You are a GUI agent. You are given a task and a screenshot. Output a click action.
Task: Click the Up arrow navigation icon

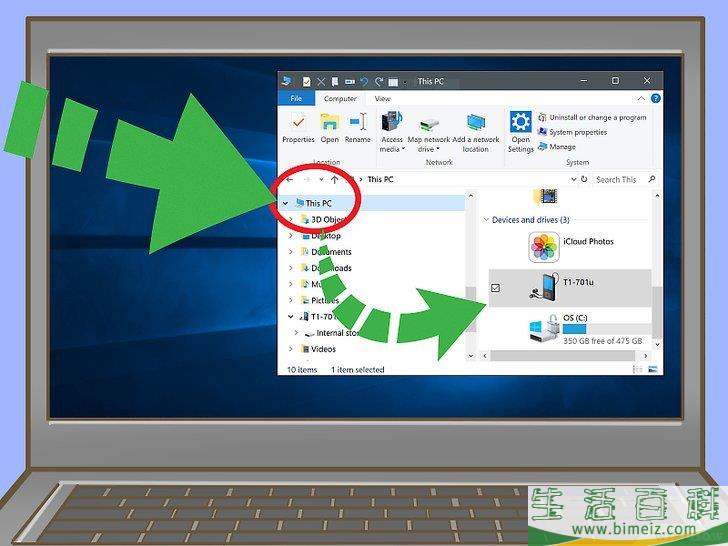coord(334,180)
